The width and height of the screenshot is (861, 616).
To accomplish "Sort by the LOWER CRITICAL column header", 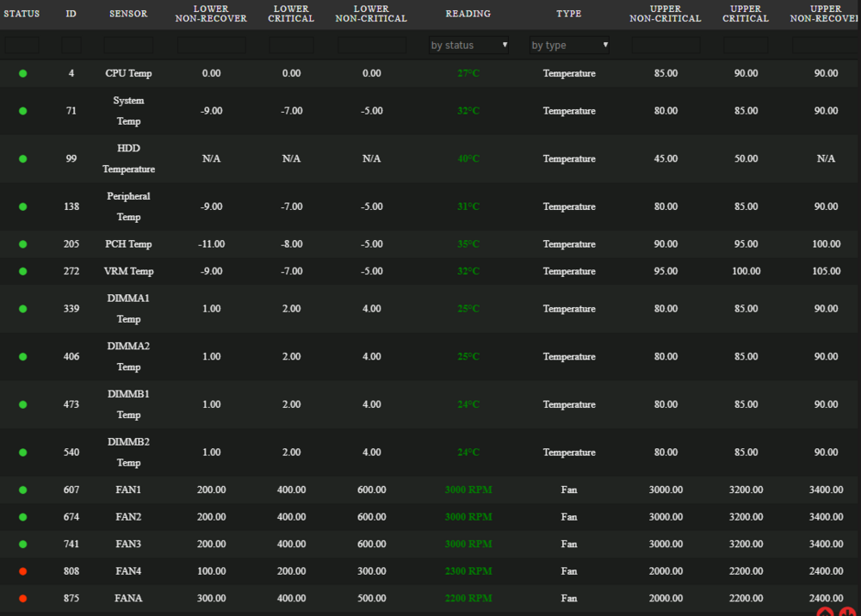I will point(291,14).
